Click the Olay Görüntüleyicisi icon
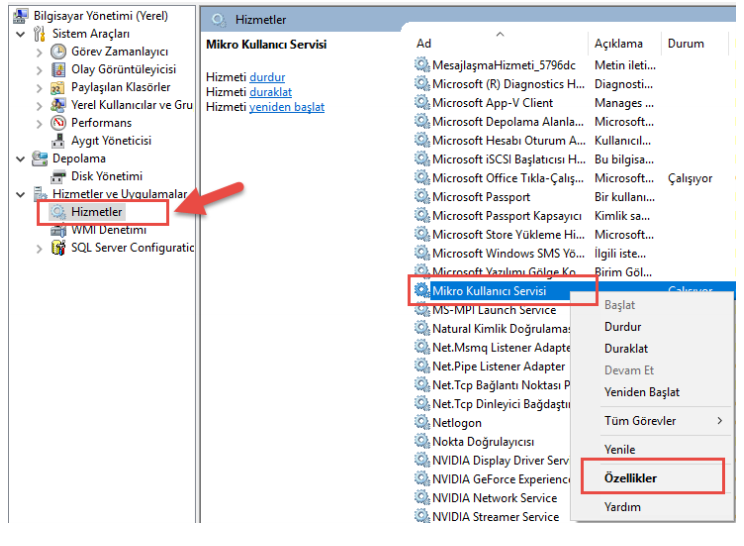Viewport: 744px width, 546px height. pyautogui.click(x=59, y=69)
